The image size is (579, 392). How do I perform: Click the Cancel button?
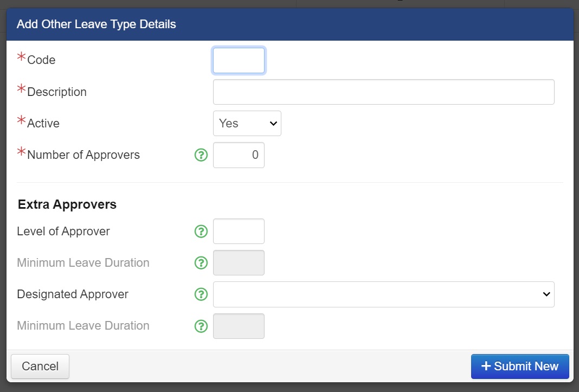[x=40, y=367]
